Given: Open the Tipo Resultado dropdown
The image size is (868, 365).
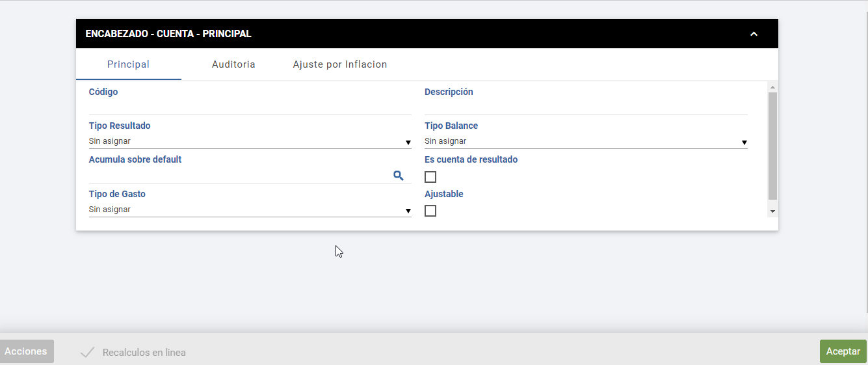Looking at the screenshot, I should [x=250, y=141].
